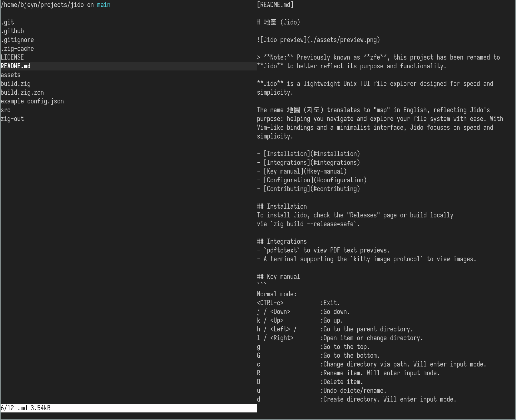Click the Key manual contents link
The height and width of the screenshot is (420, 516).
point(305,171)
